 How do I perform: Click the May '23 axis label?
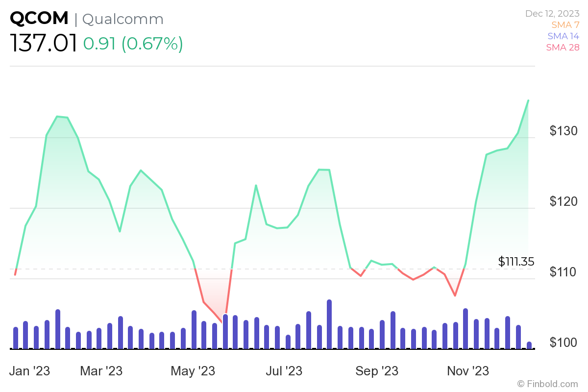193,371
